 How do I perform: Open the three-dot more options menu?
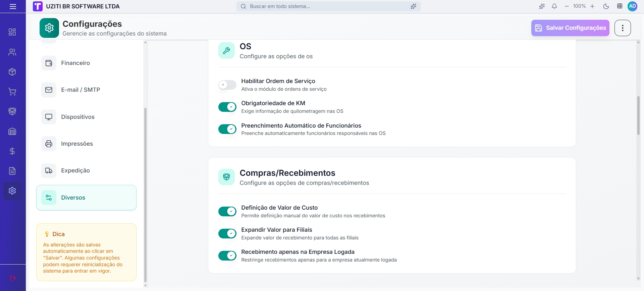point(623,28)
